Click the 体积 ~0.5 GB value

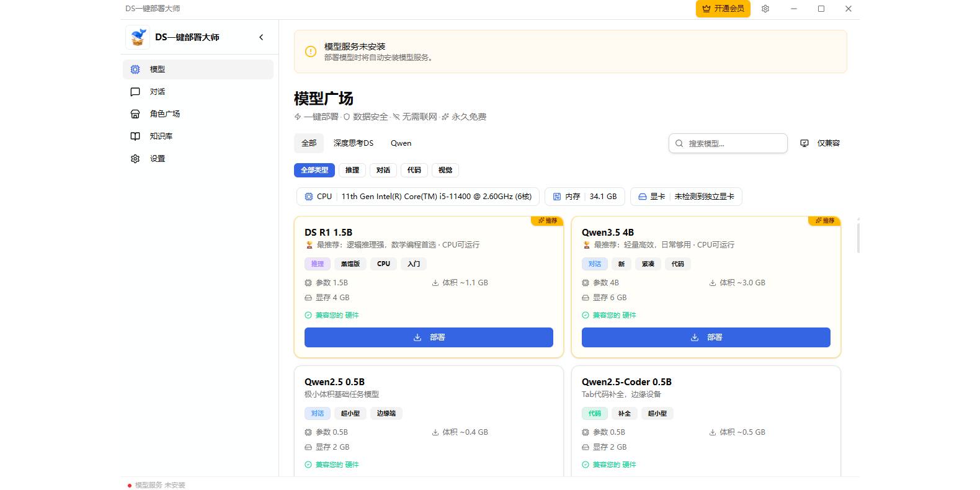click(742, 432)
